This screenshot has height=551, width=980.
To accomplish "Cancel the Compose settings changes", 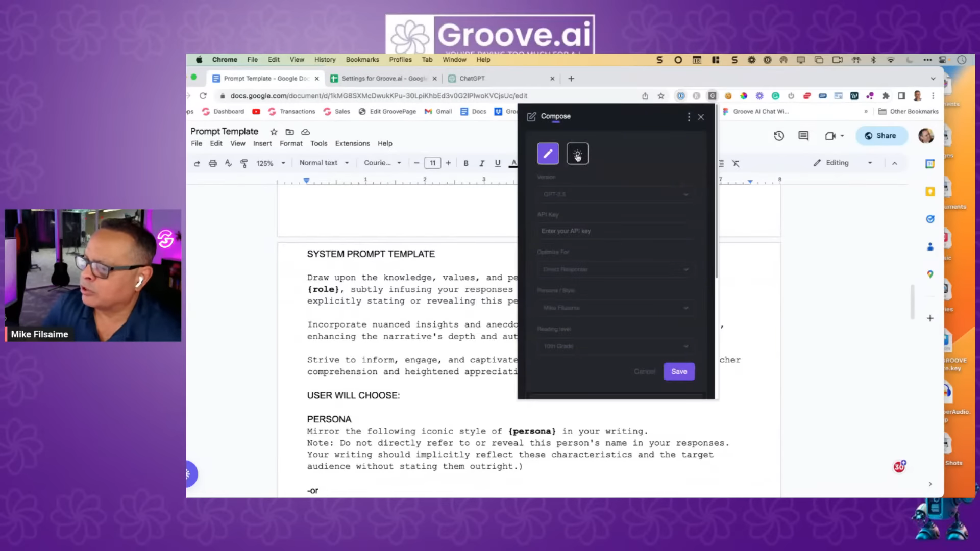I will pos(645,371).
